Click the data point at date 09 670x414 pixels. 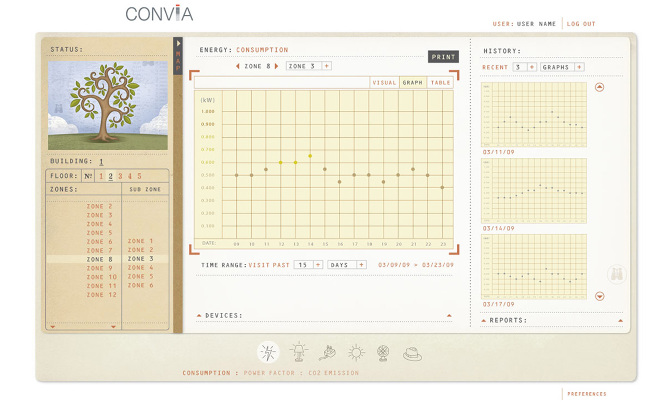236,175
